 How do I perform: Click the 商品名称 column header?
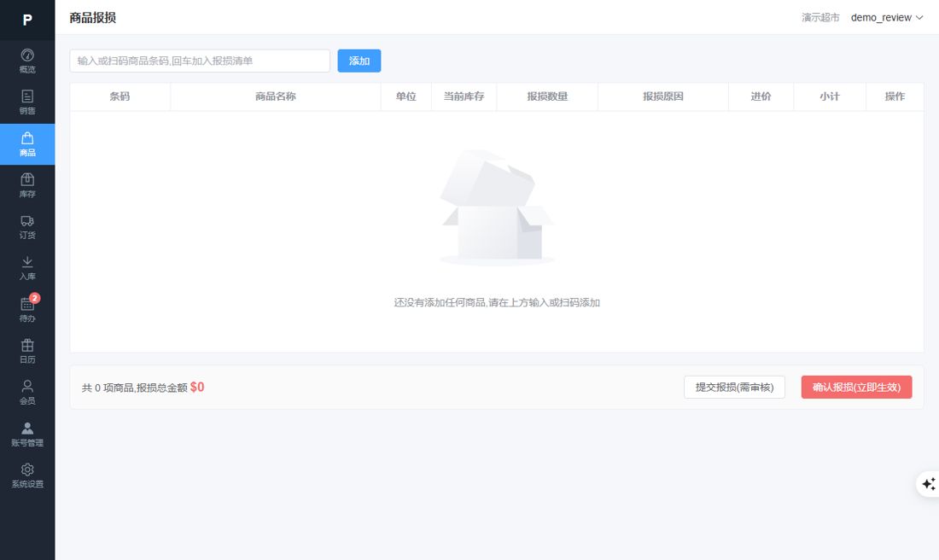click(276, 96)
